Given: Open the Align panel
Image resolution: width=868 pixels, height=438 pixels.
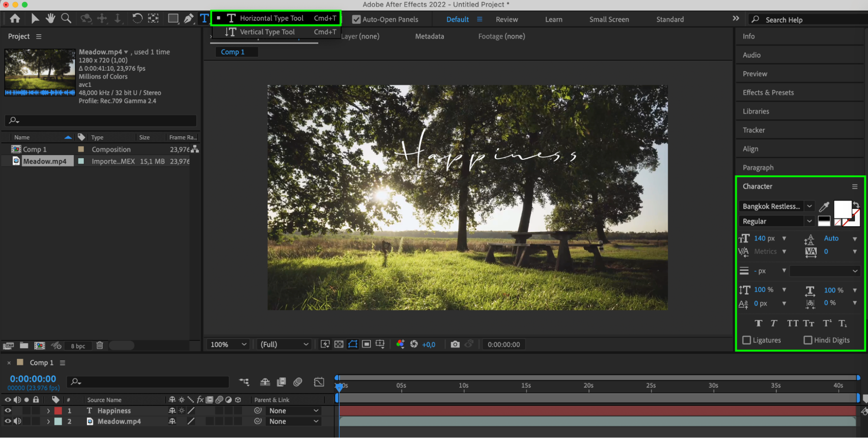Looking at the screenshot, I should pos(750,149).
